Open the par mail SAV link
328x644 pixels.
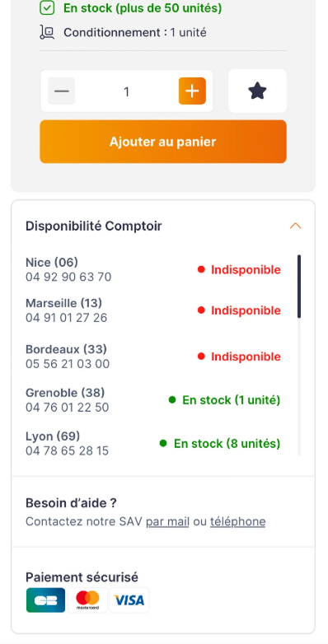point(167,521)
